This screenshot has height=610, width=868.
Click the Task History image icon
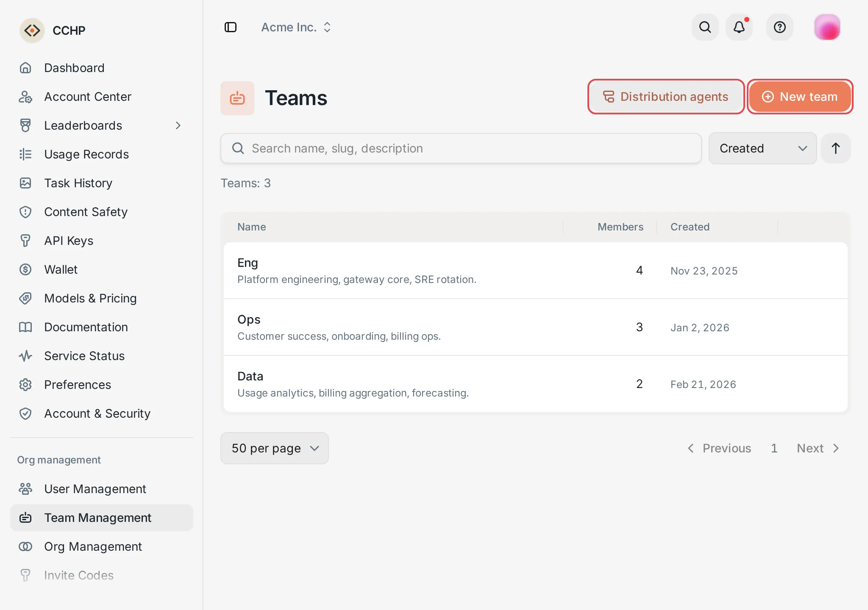click(x=25, y=183)
